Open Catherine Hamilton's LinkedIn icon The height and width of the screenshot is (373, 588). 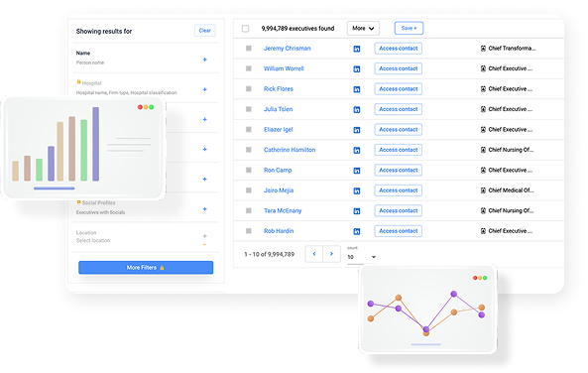pos(357,150)
